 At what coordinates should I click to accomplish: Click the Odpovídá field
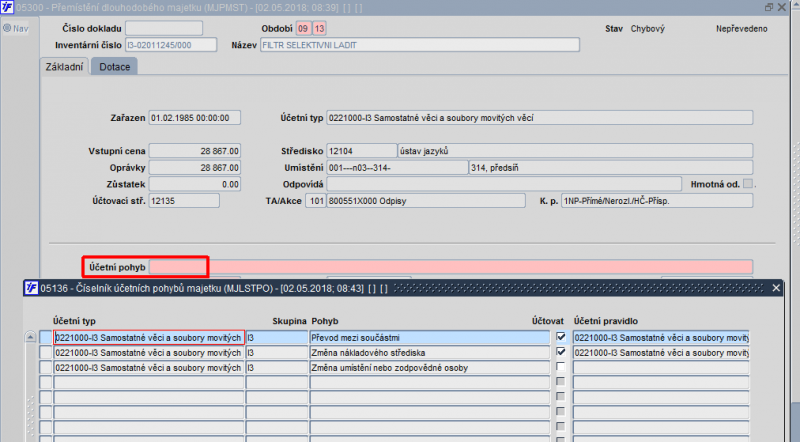504,184
